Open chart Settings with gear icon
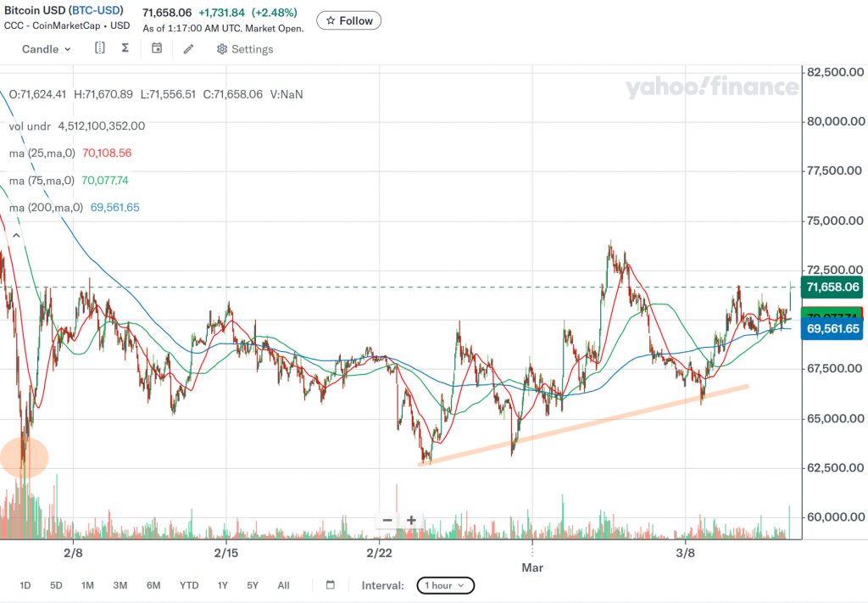The height and width of the screenshot is (603, 868). pyautogui.click(x=245, y=49)
